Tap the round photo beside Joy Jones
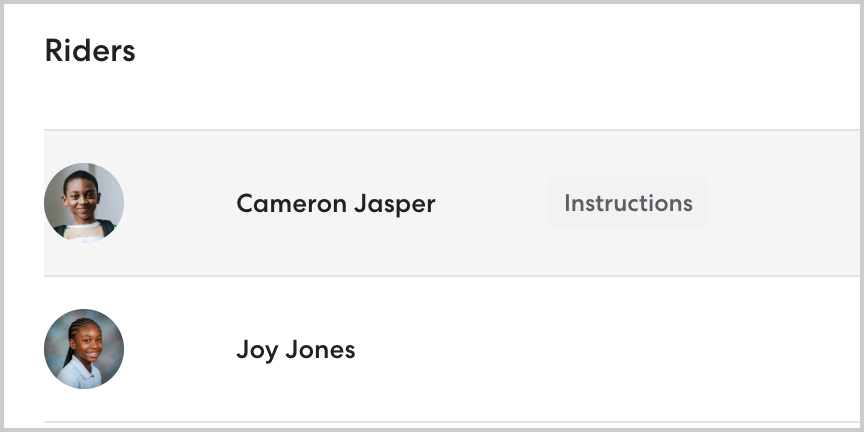This screenshot has height=432, width=864. [84, 349]
